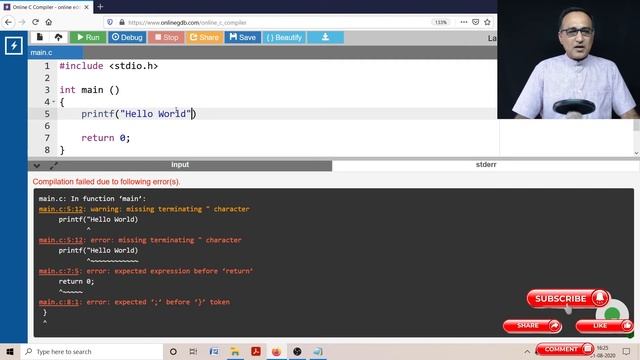Open Cortana from the taskbar circle
The height and width of the screenshot is (360, 640).
(x=173, y=351)
